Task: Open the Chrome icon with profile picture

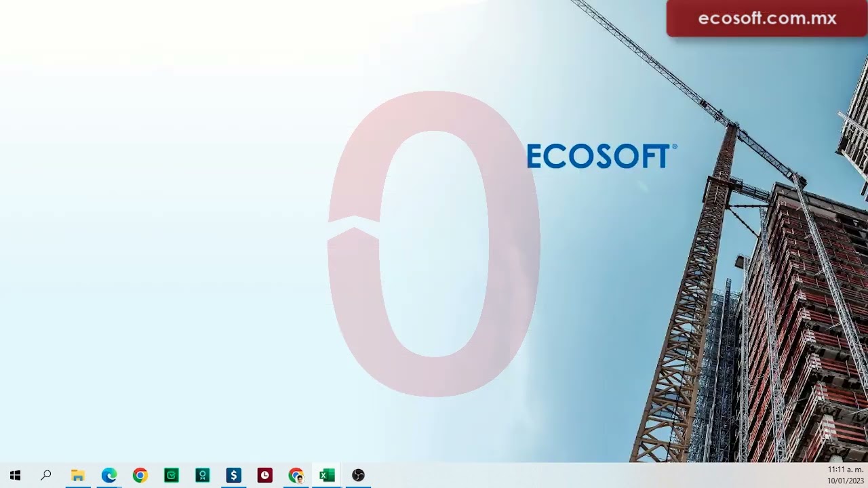Action: (x=296, y=476)
